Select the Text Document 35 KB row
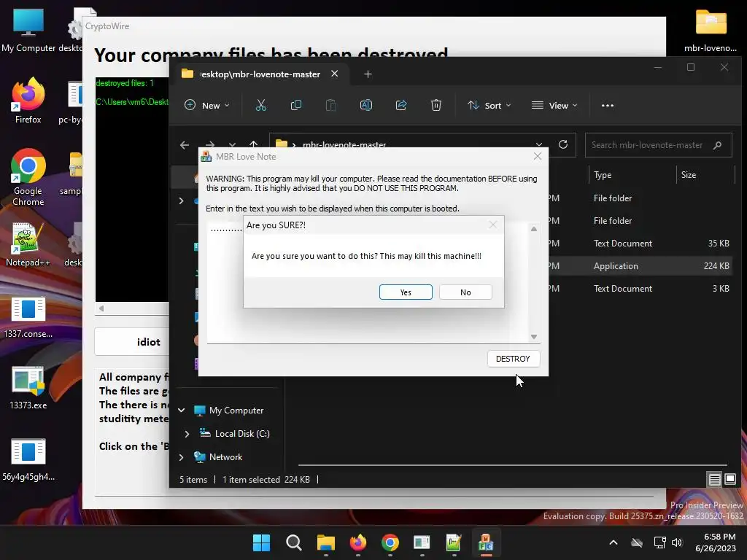The height and width of the screenshot is (560, 747). [x=642, y=244]
